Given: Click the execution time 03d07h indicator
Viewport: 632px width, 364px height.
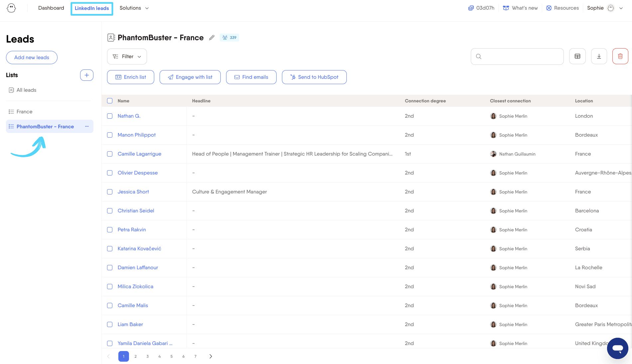Looking at the screenshot, I should 481,8.
